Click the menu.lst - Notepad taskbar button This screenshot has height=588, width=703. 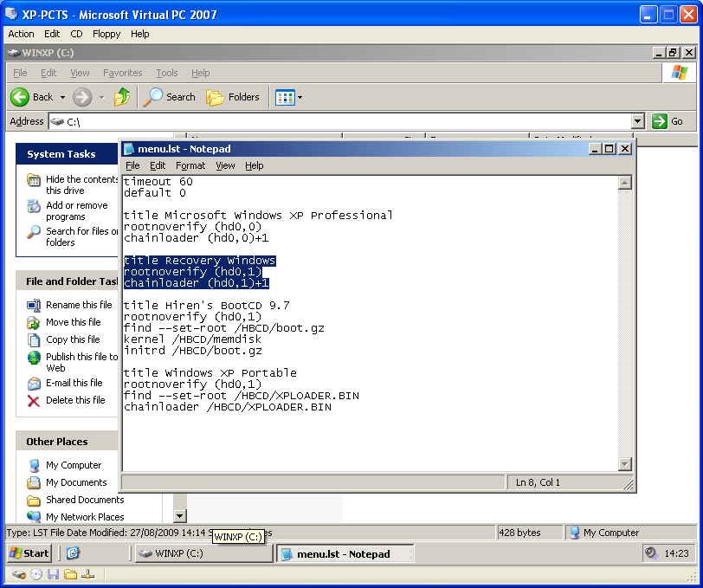[x=345, y=554]
